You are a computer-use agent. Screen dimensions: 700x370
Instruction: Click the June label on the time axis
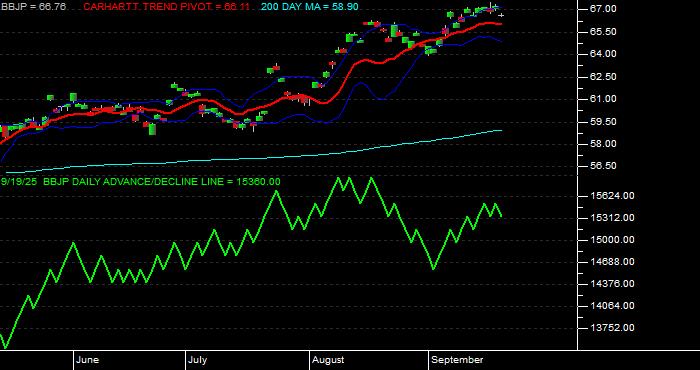pyautogui.click(x=88, y=360)
